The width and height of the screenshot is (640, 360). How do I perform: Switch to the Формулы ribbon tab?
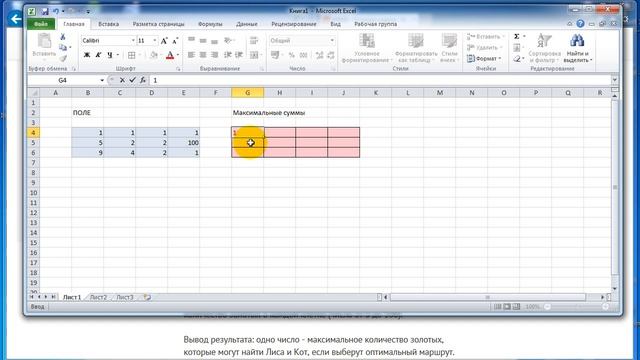click(x=210, y=24)
